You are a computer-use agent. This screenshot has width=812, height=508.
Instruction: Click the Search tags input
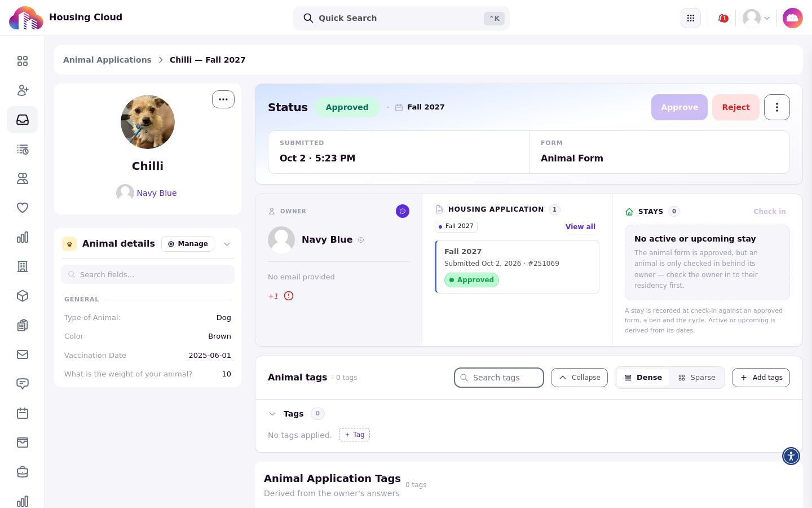point(499,378)
